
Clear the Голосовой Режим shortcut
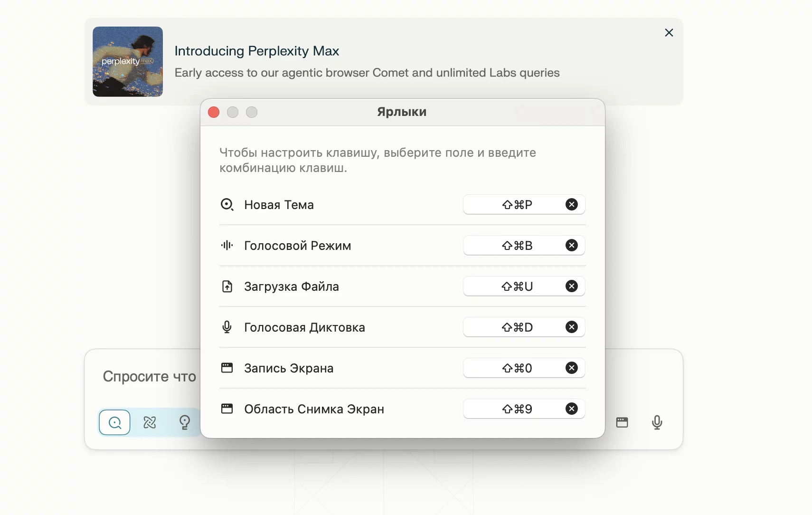point(572,246)
